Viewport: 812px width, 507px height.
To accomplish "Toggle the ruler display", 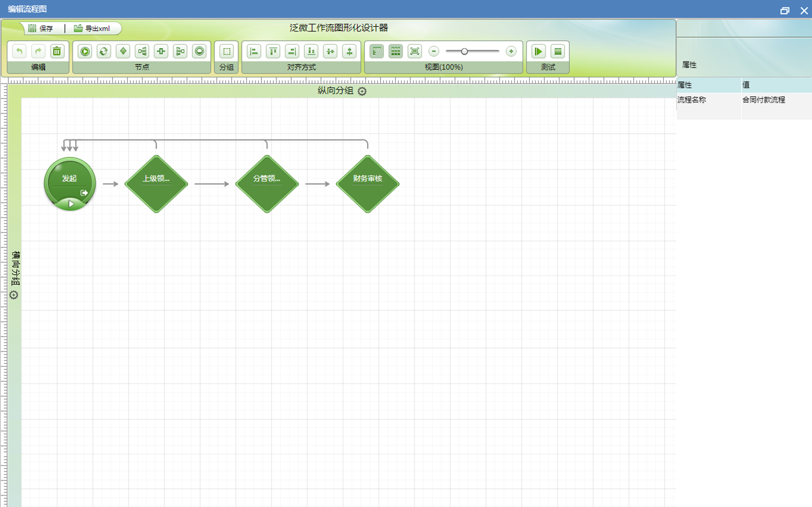I will [377, 51].
